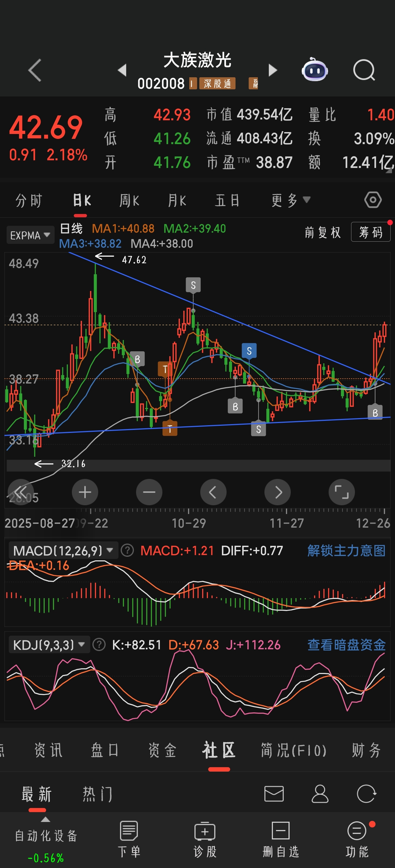Select 日K daily candlestick tab
This screenshot has width=395, height=868.
click(x=82, y=201)
